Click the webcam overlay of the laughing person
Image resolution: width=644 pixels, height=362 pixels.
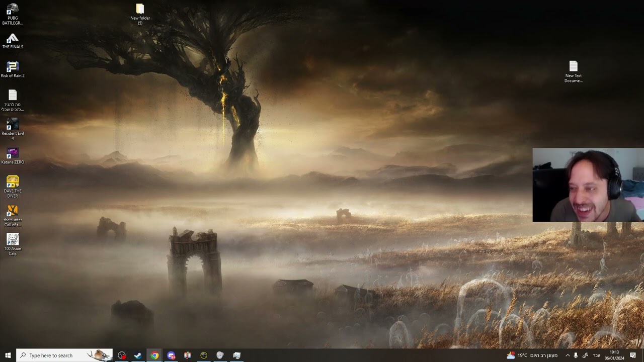(x=588, y=185)
